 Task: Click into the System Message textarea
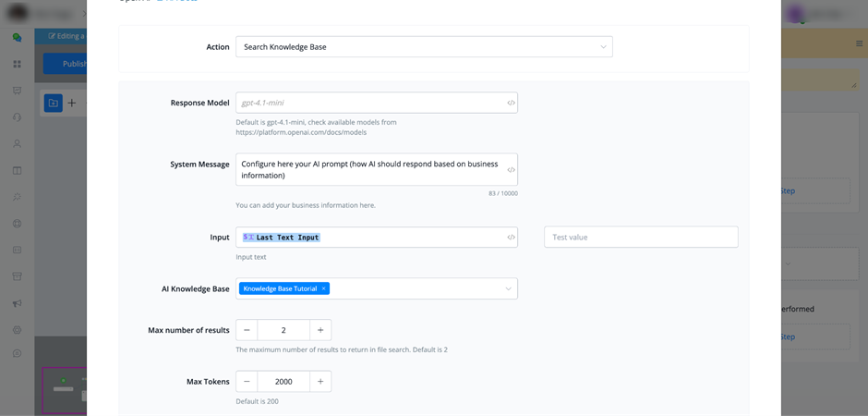(x=369, y=169)
